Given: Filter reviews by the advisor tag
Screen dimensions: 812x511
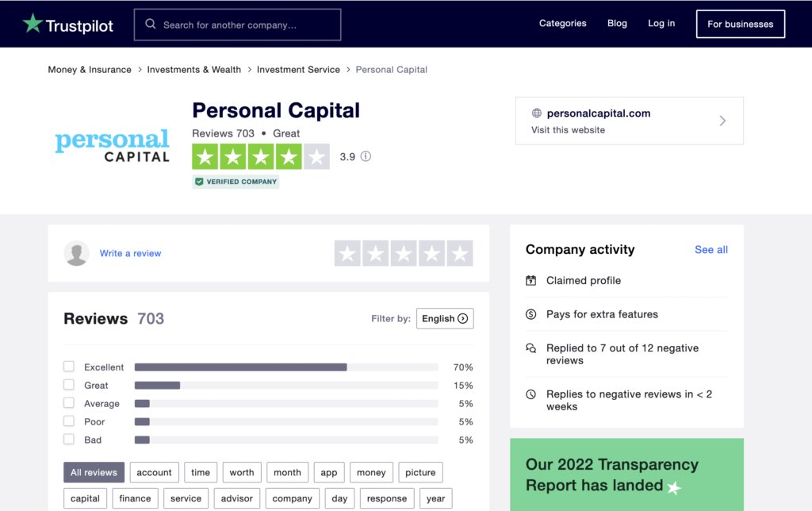Looking at the screenshot, I should click(x=237, y=498).
